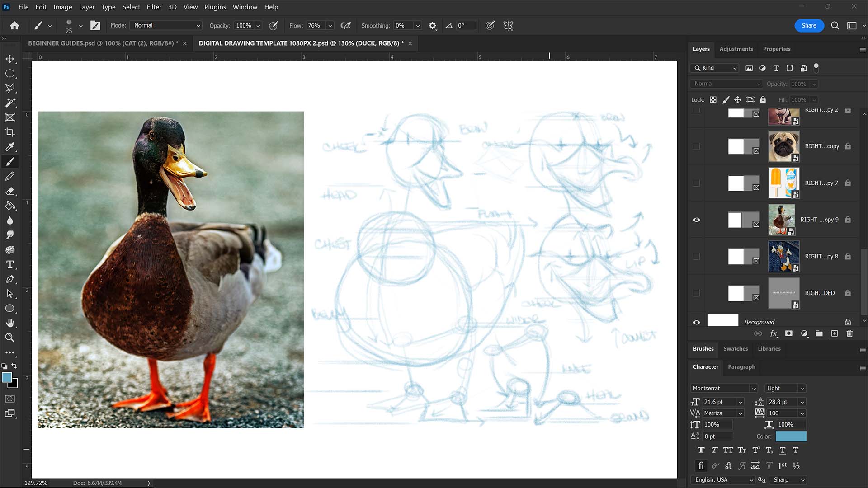868x488 pixels.
Task: Show the RIGHT...py 8 layer
Action: pos(697,256)
